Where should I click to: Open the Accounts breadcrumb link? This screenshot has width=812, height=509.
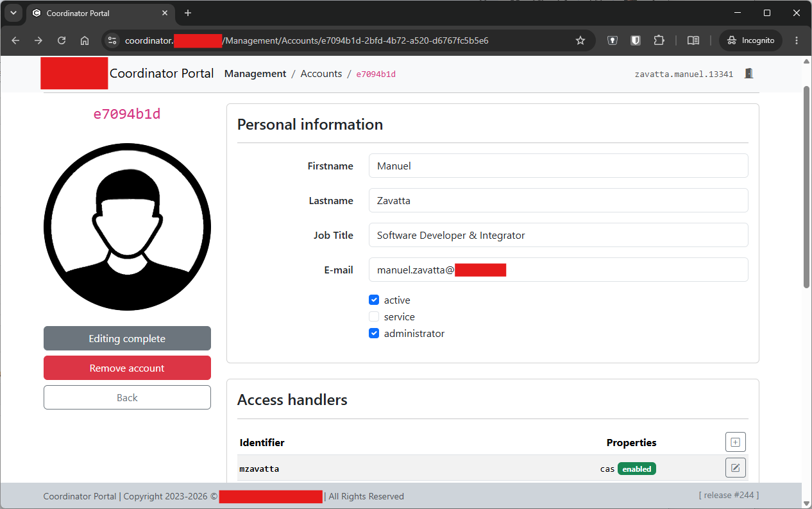click(x=321, y=74)
